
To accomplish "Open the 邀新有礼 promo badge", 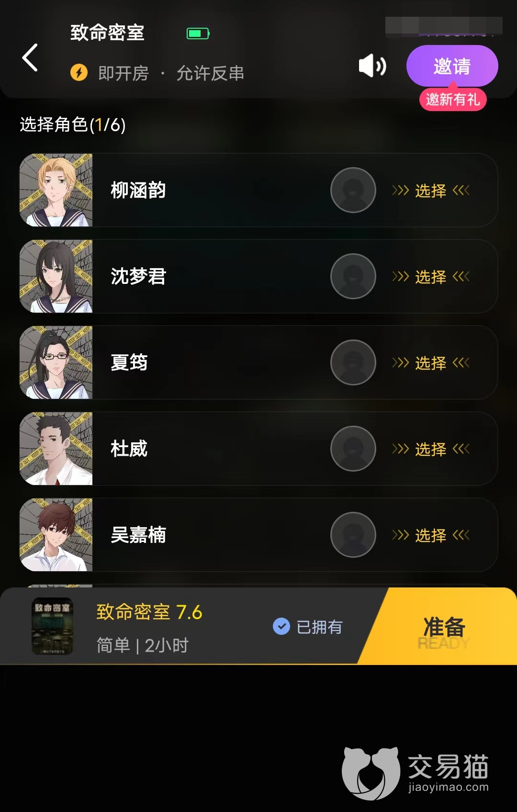I will (453, 100).
